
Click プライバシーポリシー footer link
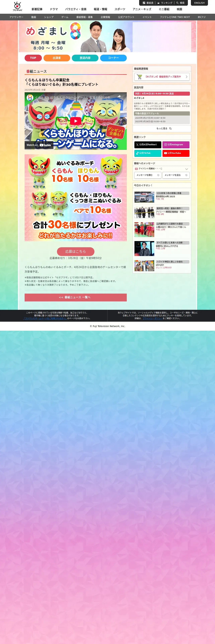tap(153, 318)
